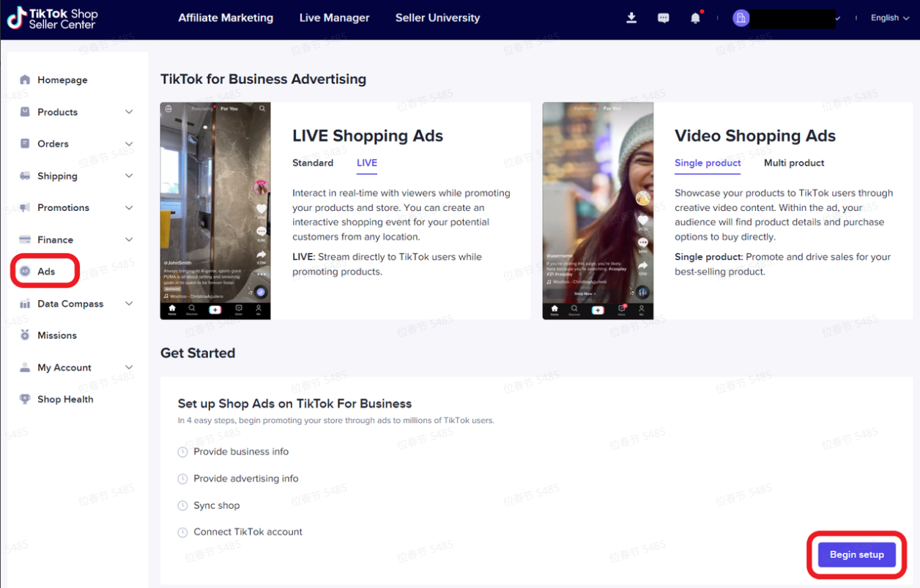
Task: Expand the Shipping menu chevron
Action: coord(129,176)
